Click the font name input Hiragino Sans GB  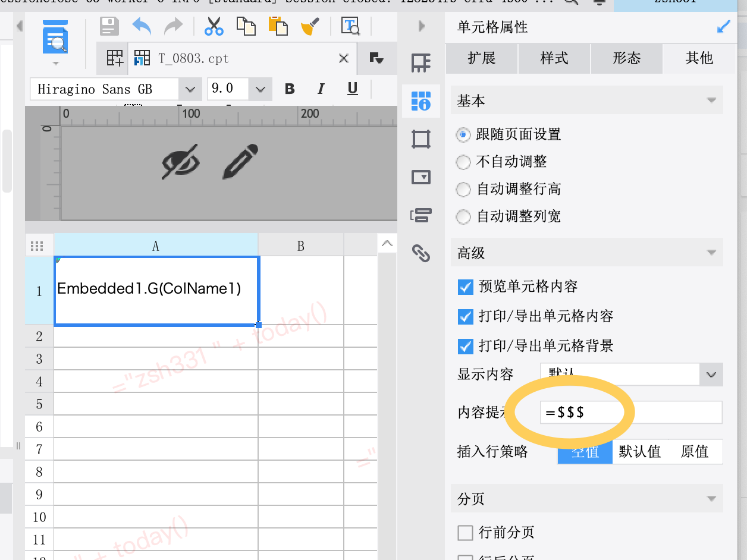click(105, 89)
